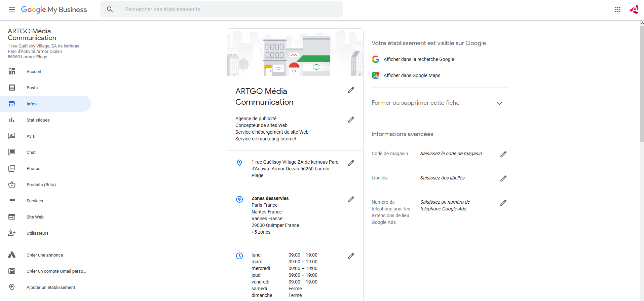Click Créer un compte Gmail perso link

click(x=56, y=271)
